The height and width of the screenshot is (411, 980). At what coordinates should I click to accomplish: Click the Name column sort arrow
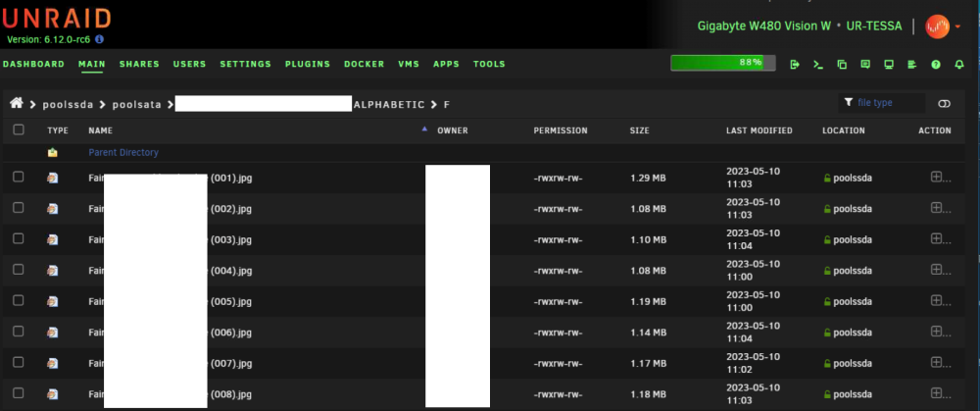(424, 128)
